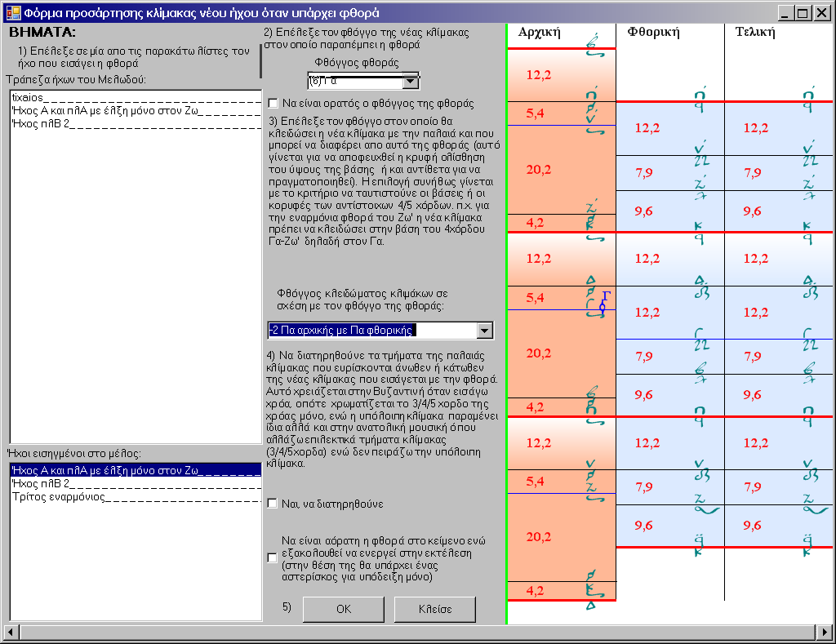Tick the 'Ναι, να διατηρηθούνε' checkbox
The image size is (836, 644).
273,504
